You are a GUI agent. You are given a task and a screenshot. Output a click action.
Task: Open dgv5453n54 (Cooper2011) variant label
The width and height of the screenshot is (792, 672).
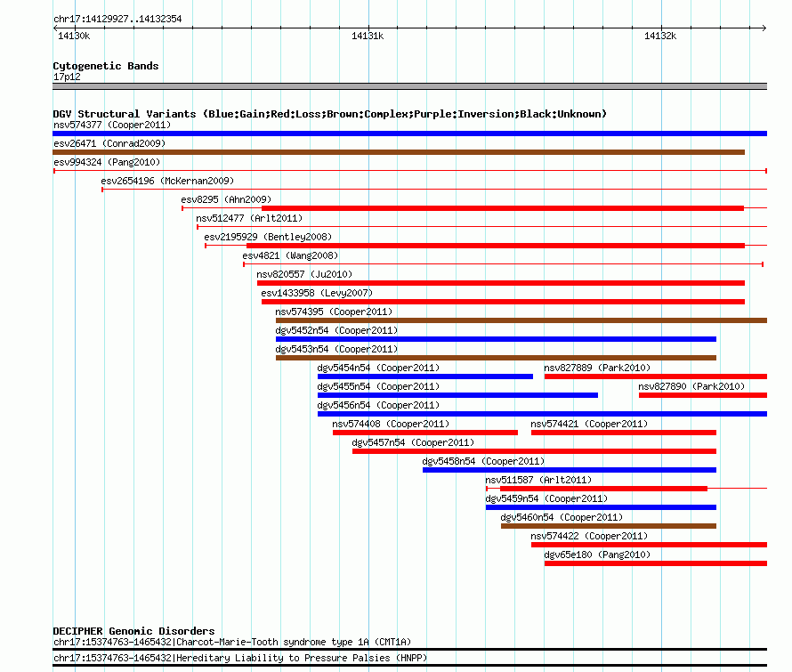(x=337, y=349)
